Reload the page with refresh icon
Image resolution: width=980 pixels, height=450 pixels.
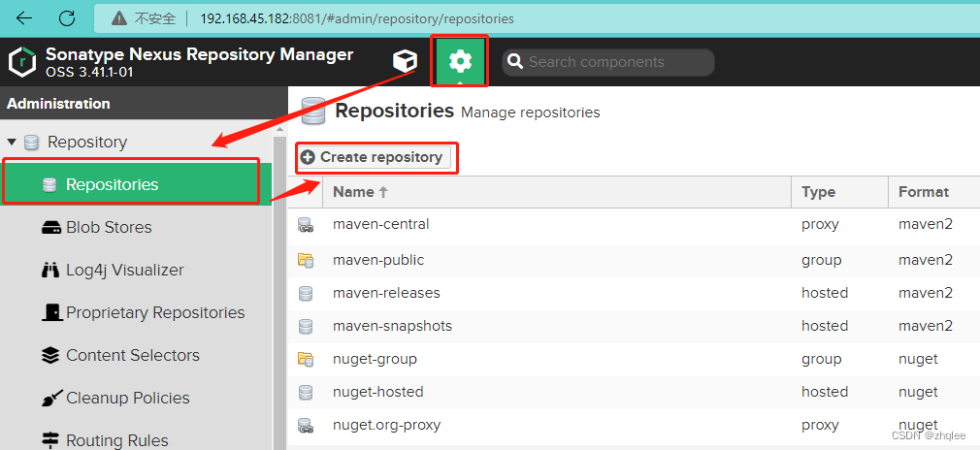point(68,18)
